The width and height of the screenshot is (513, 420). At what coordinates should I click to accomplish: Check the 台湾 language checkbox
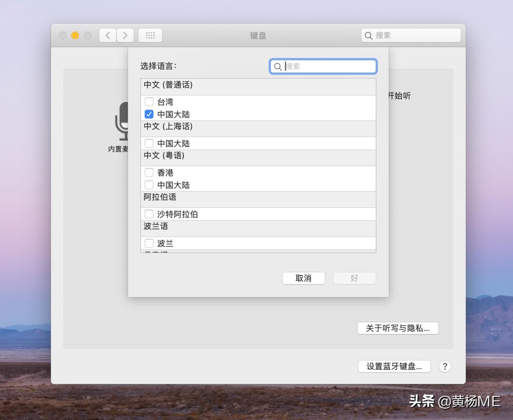(149, 102)
